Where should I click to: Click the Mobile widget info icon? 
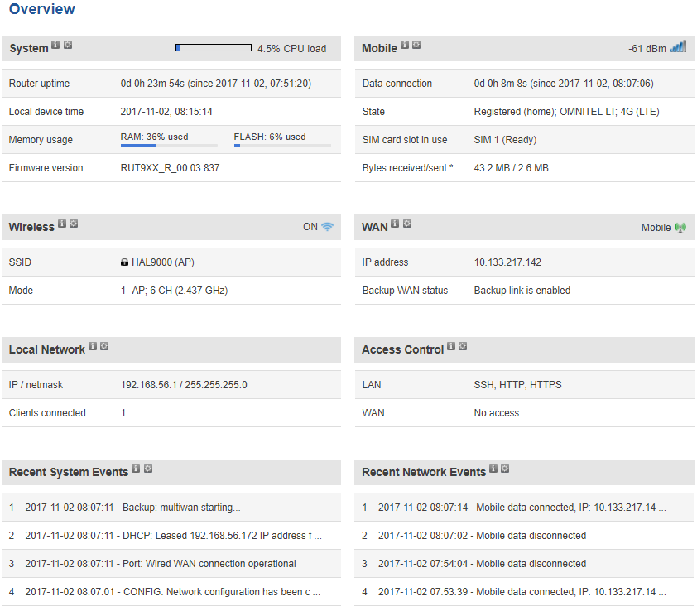pyautogui.click(x=405, y=45)
